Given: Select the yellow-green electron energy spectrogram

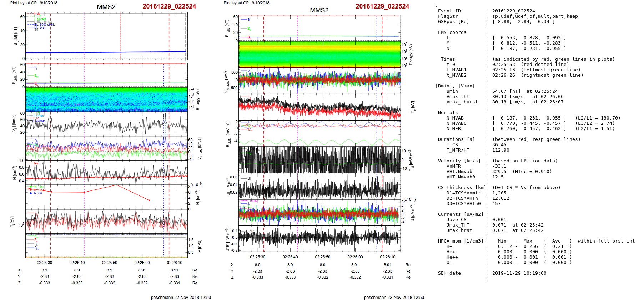Looking at the screenshot, I should click(x=320, y=54).
